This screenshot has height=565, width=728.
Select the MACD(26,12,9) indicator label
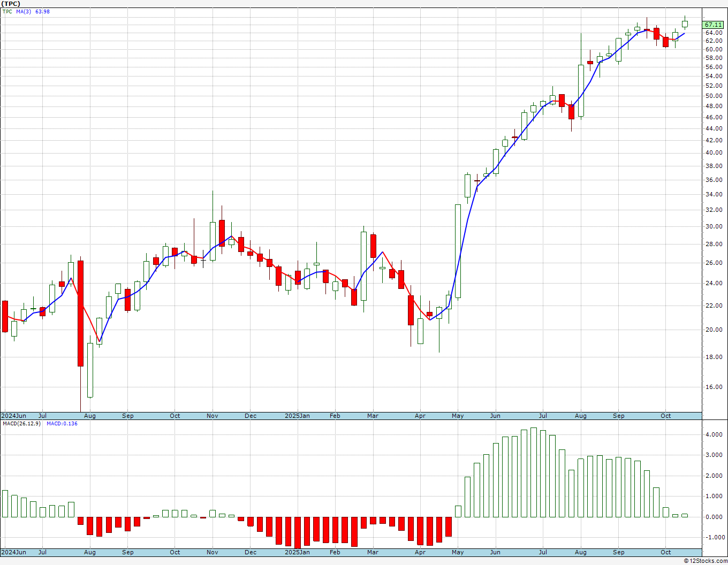point(21,424)
